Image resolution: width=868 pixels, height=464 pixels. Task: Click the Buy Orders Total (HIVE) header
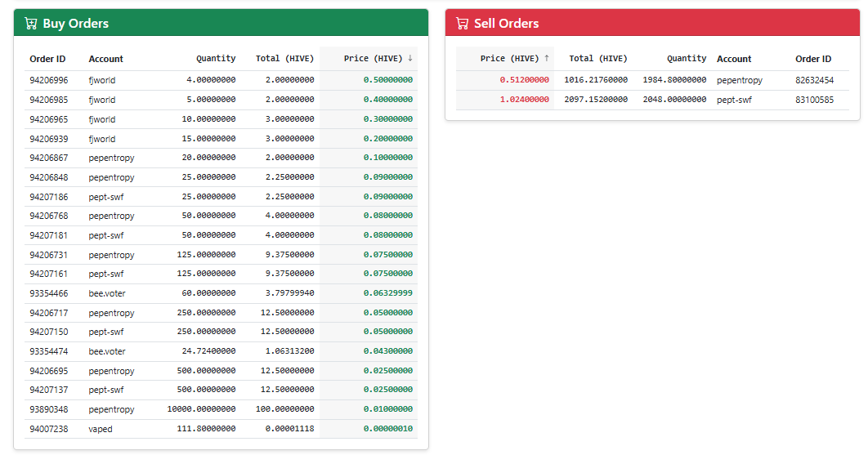tap(284, 59)
